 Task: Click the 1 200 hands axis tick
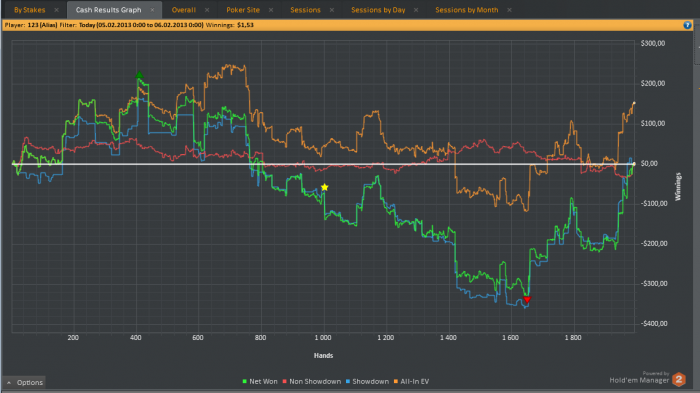click(x=386, y=338)
